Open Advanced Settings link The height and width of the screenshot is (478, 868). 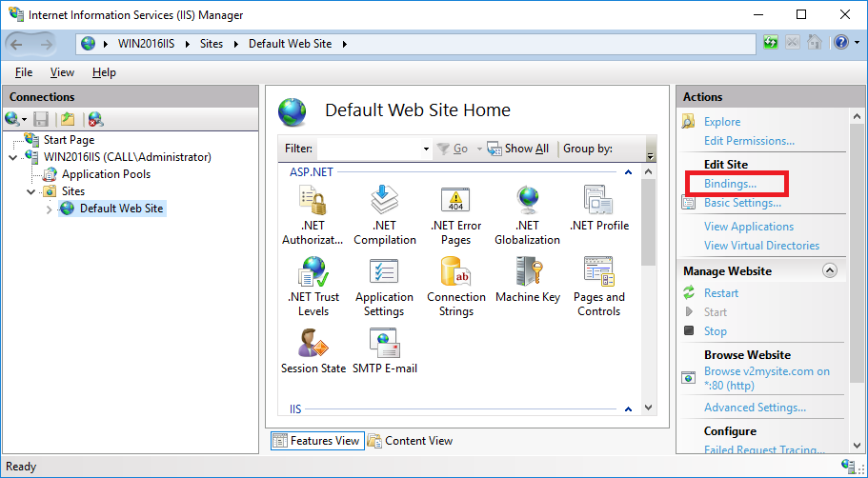(x=755, y=408)
